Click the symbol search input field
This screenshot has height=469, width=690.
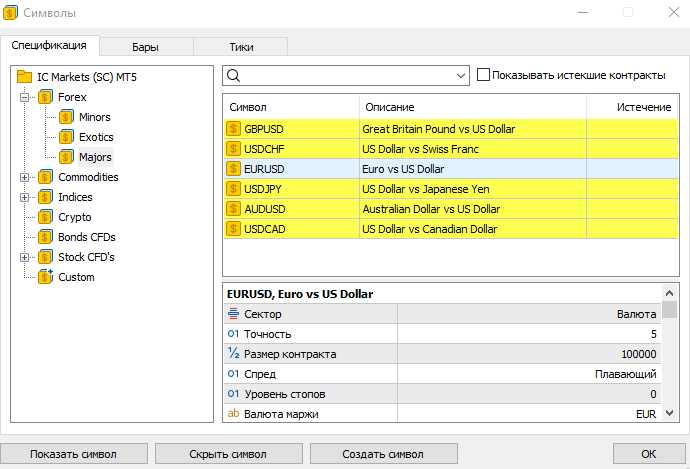point(345,76)
